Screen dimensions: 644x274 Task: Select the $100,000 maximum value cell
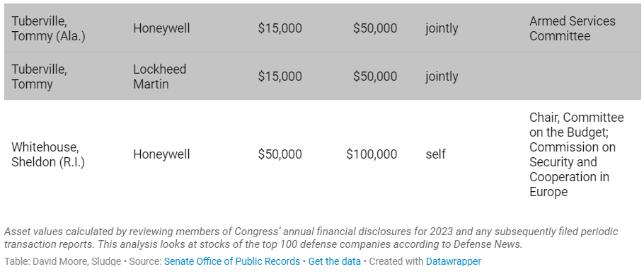pyautogui.click(x=372, y=154)
